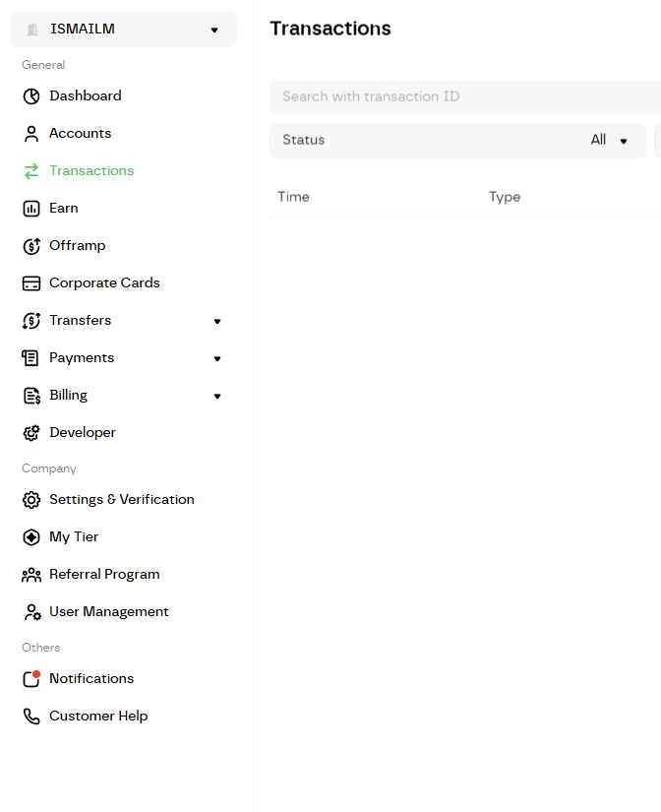
Task: Go to Accounts in sidebar
Action: (x=81, y=133)
